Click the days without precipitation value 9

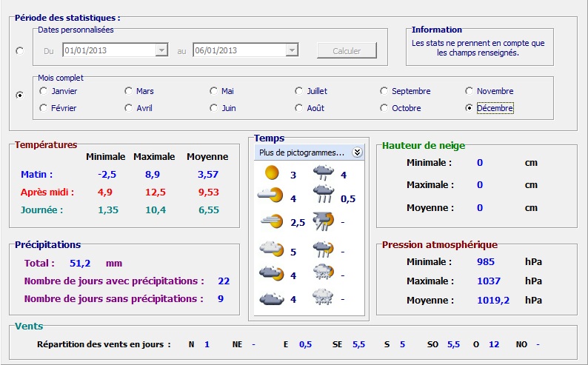(221, 298)
